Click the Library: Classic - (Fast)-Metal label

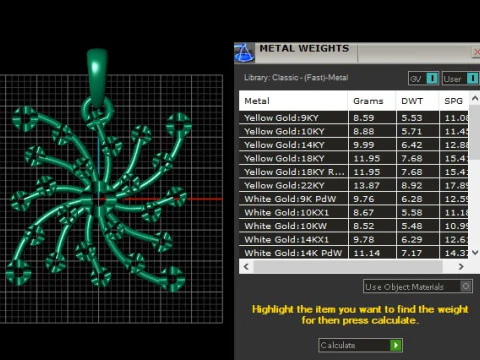tap(296, 77)
